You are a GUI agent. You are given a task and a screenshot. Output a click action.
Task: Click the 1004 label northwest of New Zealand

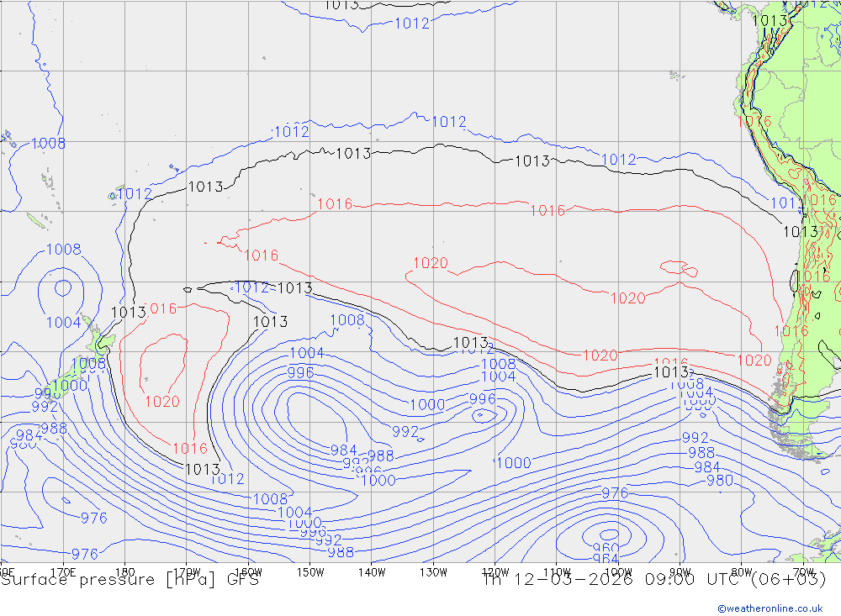[x=63, y=323]
